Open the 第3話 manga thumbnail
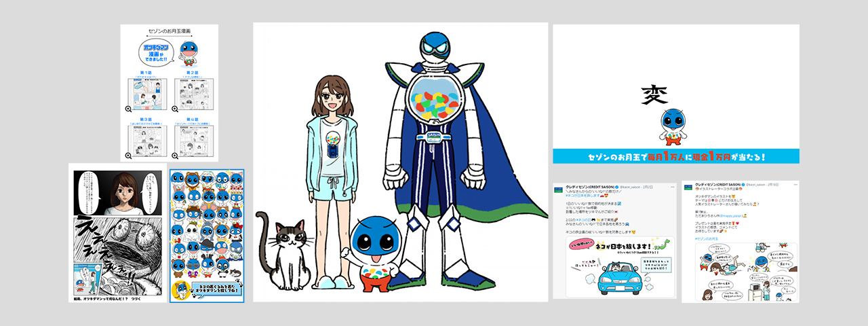The width and height of the screenshot is (868, 326). click(146, 142)
